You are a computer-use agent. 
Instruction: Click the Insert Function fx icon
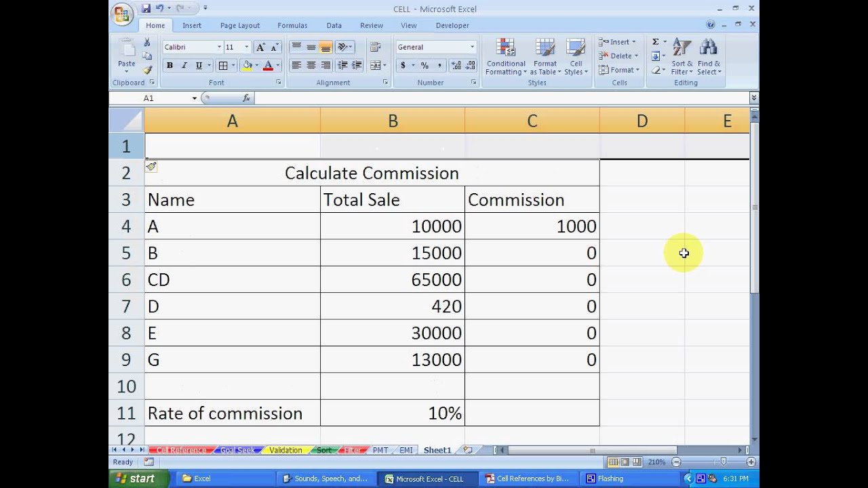coord(246,98)
